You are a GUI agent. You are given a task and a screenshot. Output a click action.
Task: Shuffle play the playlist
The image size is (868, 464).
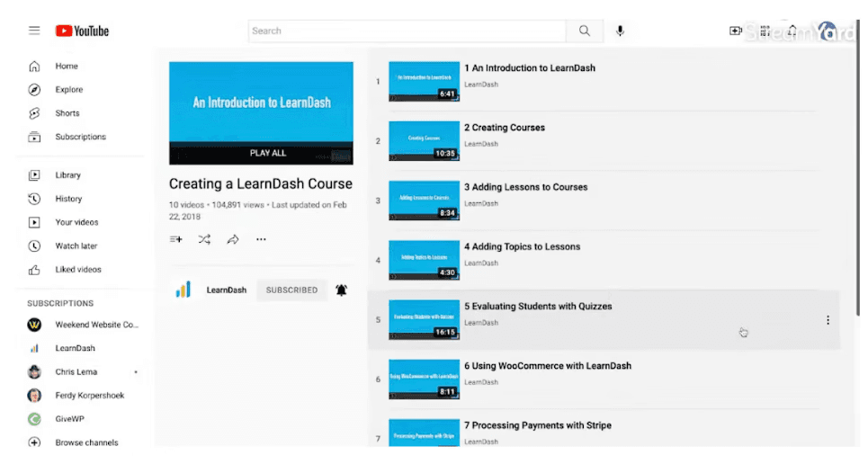pos(204,239)
